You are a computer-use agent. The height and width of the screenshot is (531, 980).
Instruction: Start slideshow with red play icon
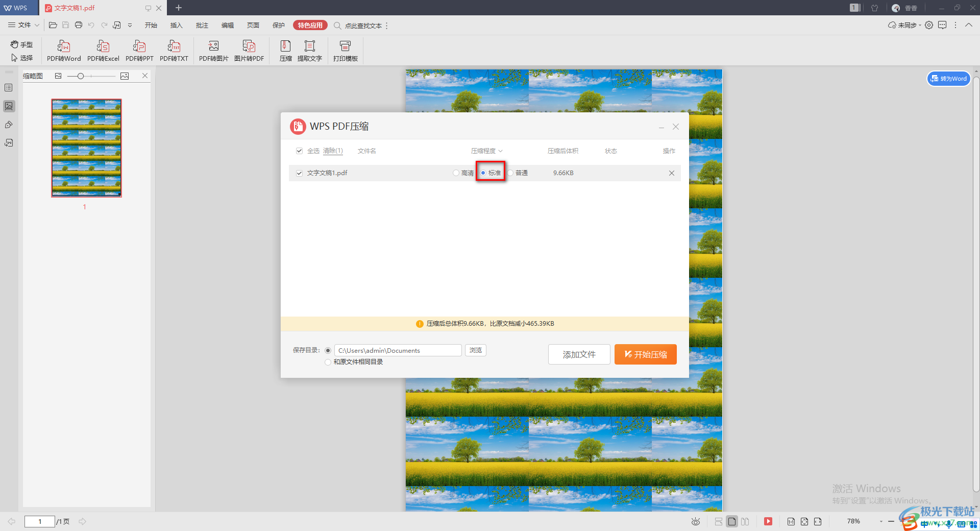[x=768, y=521]
